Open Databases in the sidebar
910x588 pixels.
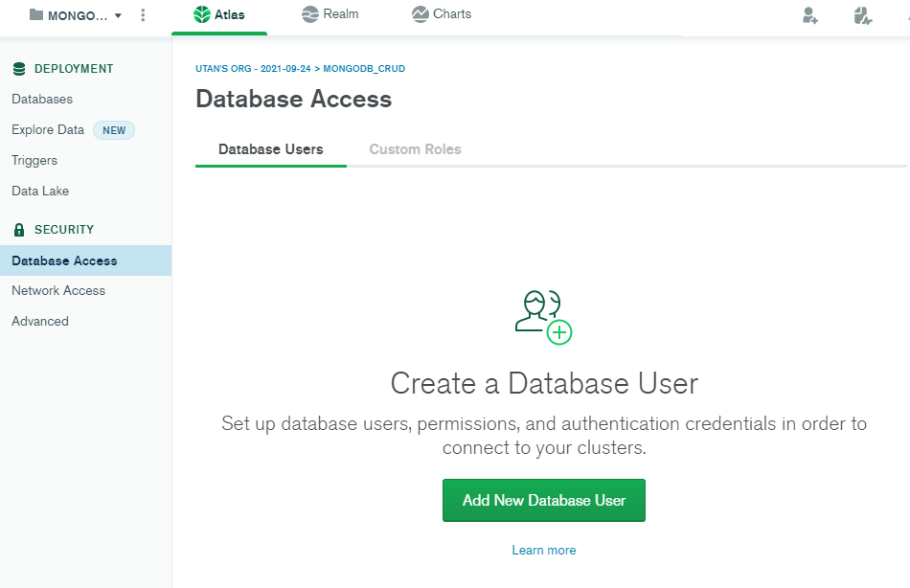point(42,100)
